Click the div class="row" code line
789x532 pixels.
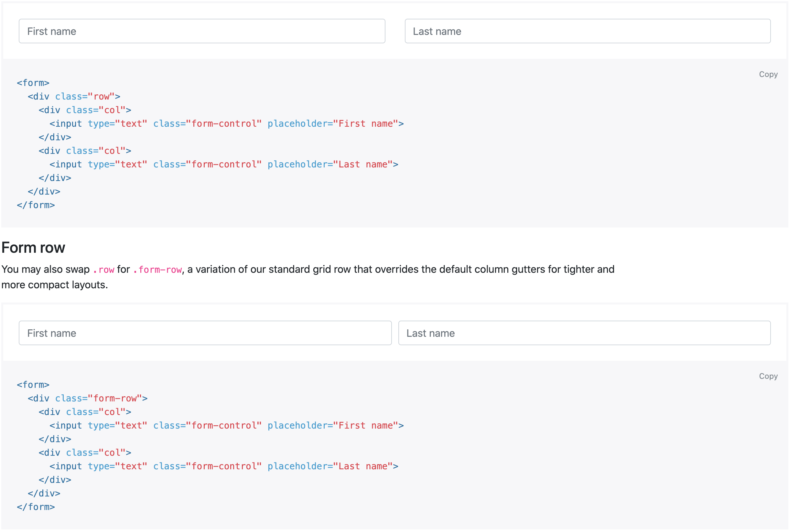[74, 96]
